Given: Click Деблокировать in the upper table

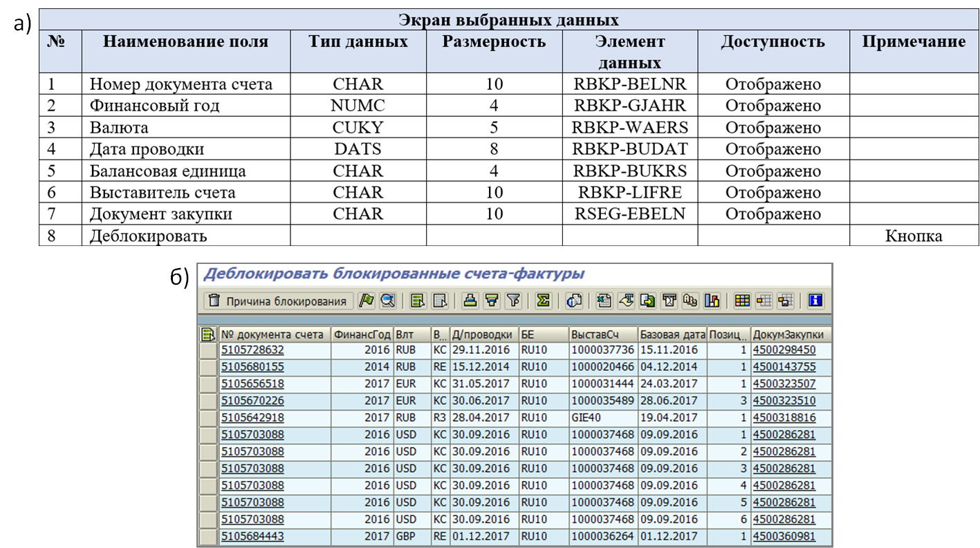Looking at the screenshot, I should [149, 236].
